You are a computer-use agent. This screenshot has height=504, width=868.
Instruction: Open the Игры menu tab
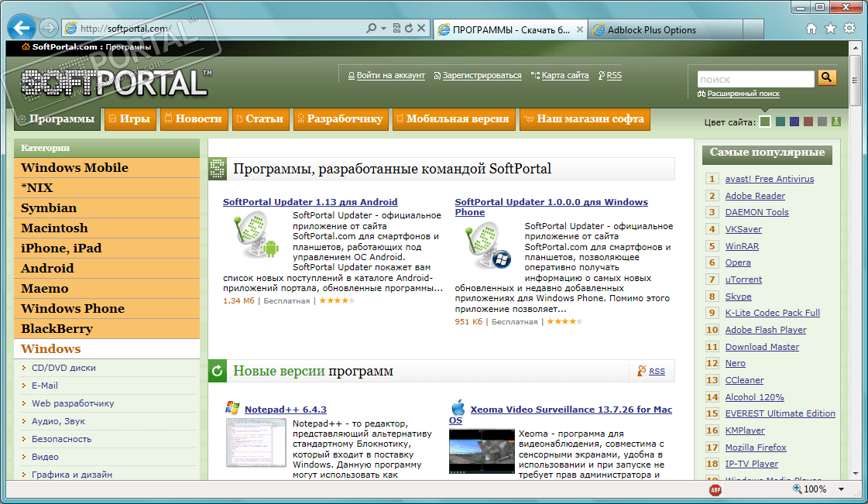130,119
